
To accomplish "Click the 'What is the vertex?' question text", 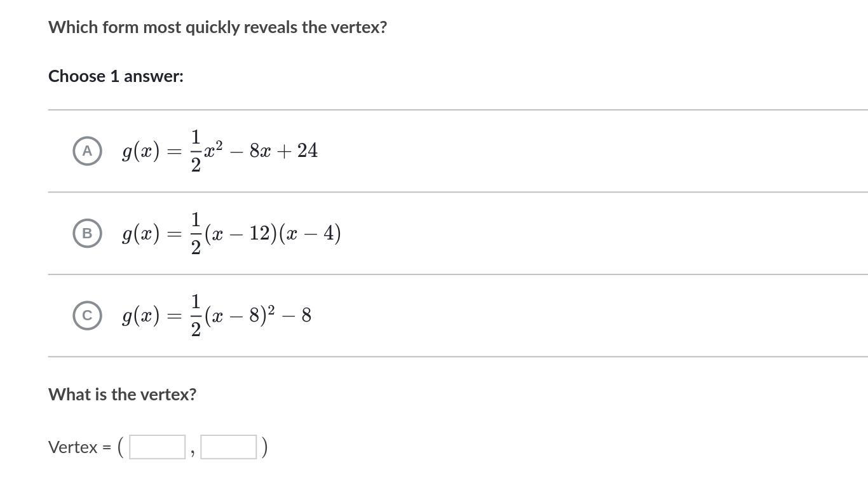I will click(122, 394).
